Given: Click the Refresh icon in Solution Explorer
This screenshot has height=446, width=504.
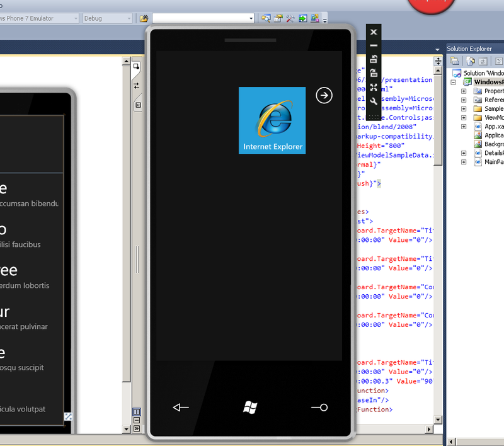Looking at the screenshot, I should (483, 61).
